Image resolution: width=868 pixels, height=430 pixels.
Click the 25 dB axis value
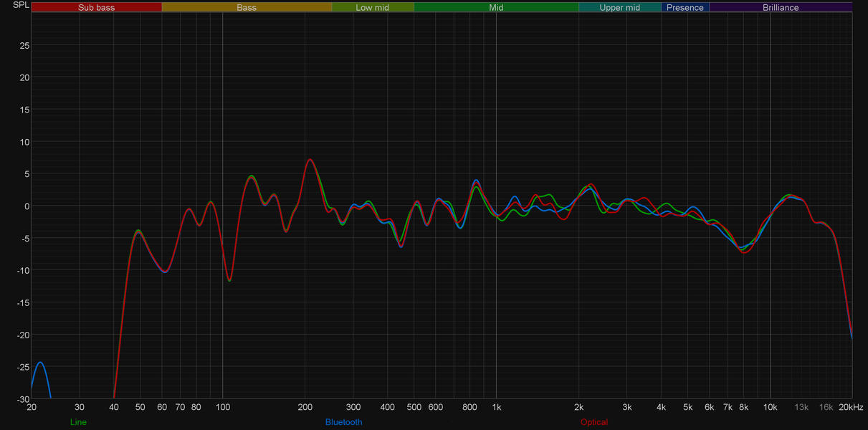[24, 45]
